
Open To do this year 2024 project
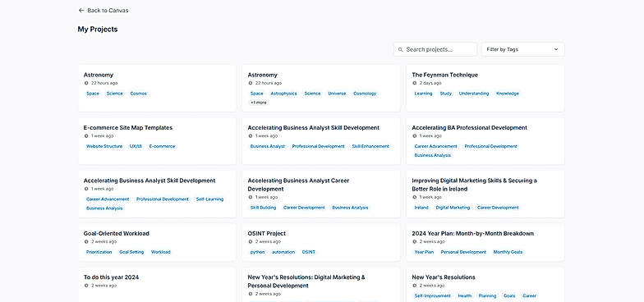(112, 277)
